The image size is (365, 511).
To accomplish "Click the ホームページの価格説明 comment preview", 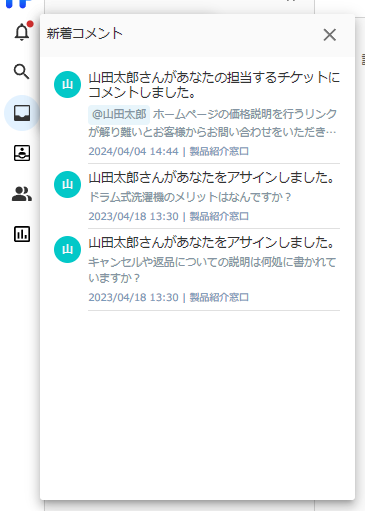I will [212, 123].
